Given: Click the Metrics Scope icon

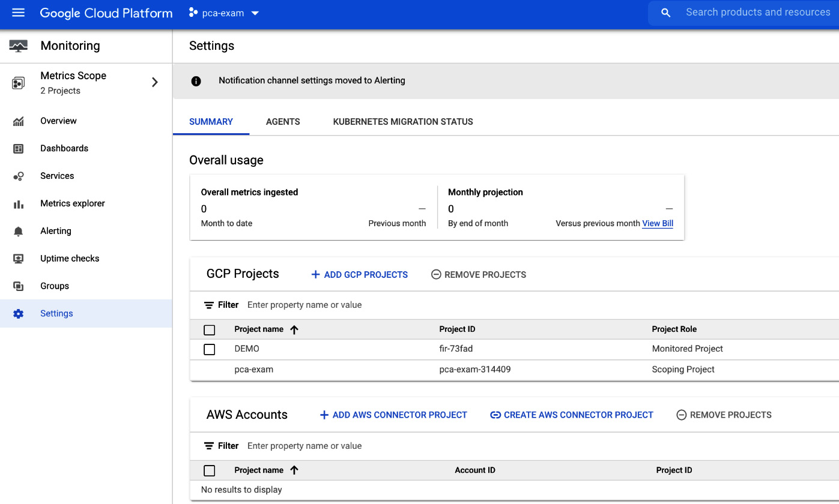Looking at the screenshot, I should [x=19, y=83].
